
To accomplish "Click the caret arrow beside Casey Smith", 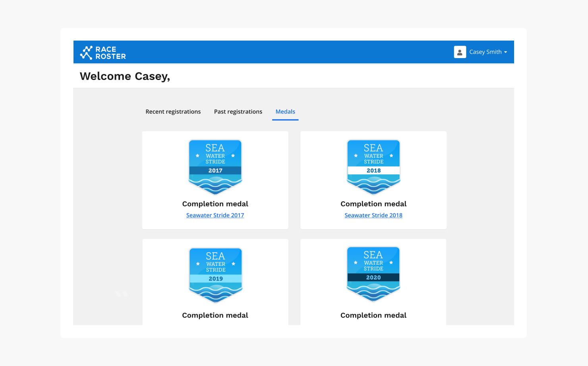I will 505,52.
